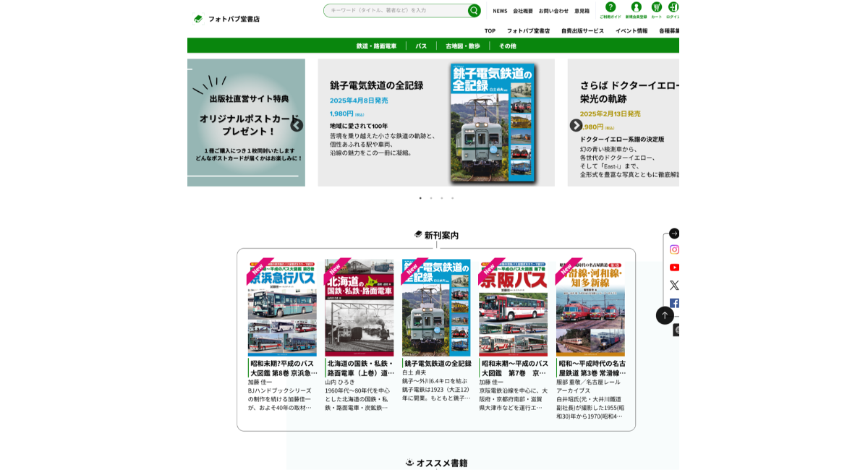Open the ご利用ガイド help icon
The width and height of the screenshot is (868, 470).
610,7
